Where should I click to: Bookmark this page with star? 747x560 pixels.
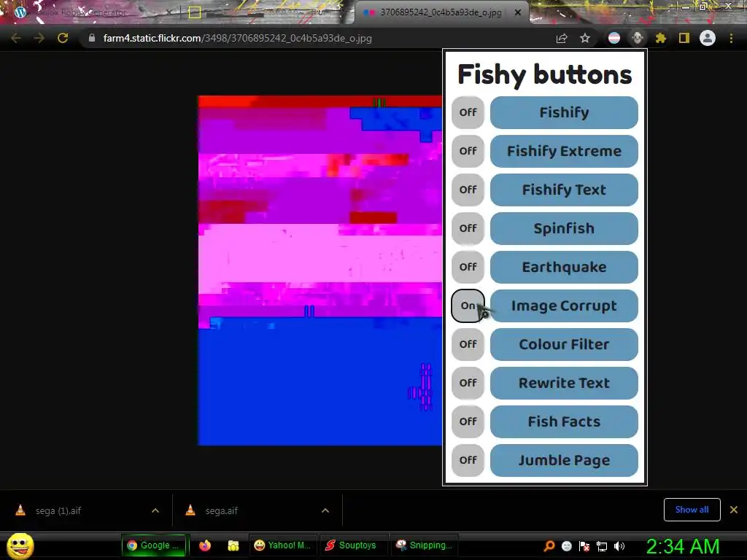tap(585, 38)
